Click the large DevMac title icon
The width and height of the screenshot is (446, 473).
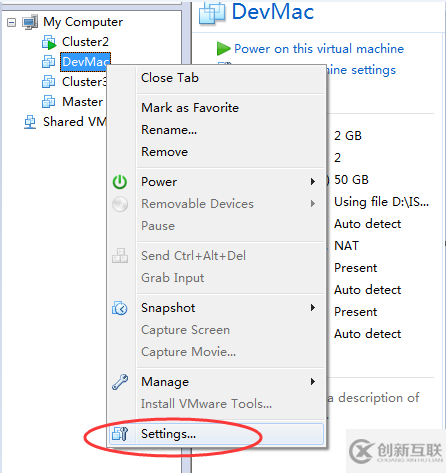pos(212,13)
